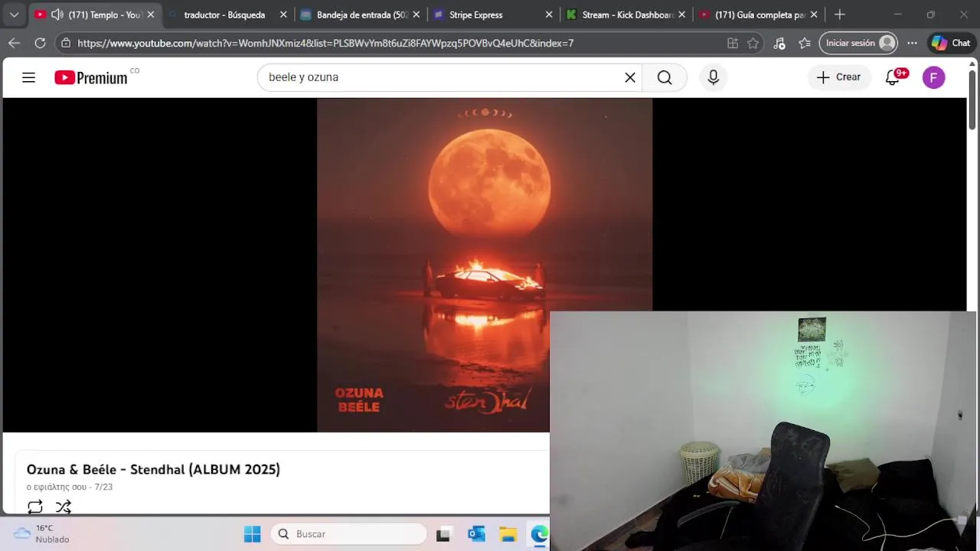Add this page to favorites star
980x551 pixels.
tap(753, 43)
